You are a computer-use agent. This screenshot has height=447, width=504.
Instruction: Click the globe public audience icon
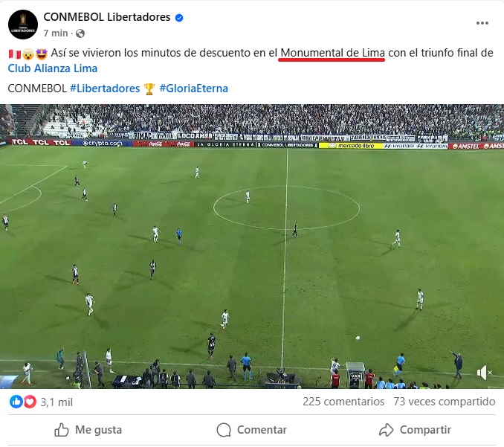point(80,33)
